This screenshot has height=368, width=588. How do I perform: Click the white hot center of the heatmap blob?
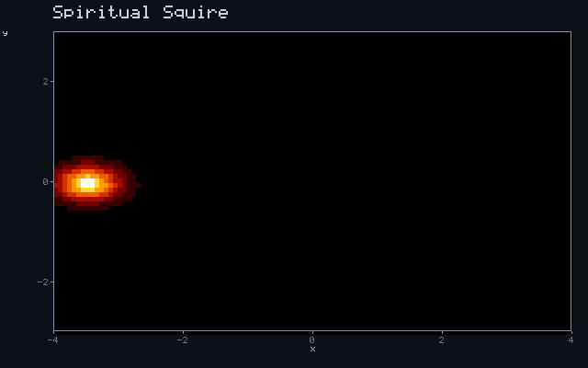click(x=88, y=183)
